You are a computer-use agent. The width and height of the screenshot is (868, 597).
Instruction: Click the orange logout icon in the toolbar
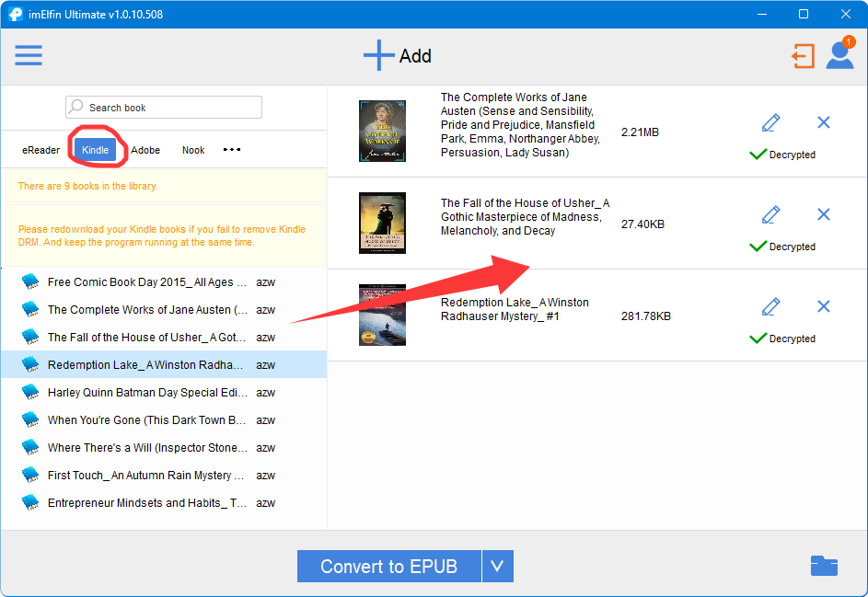pyautogui.click(x=803, y=56)
